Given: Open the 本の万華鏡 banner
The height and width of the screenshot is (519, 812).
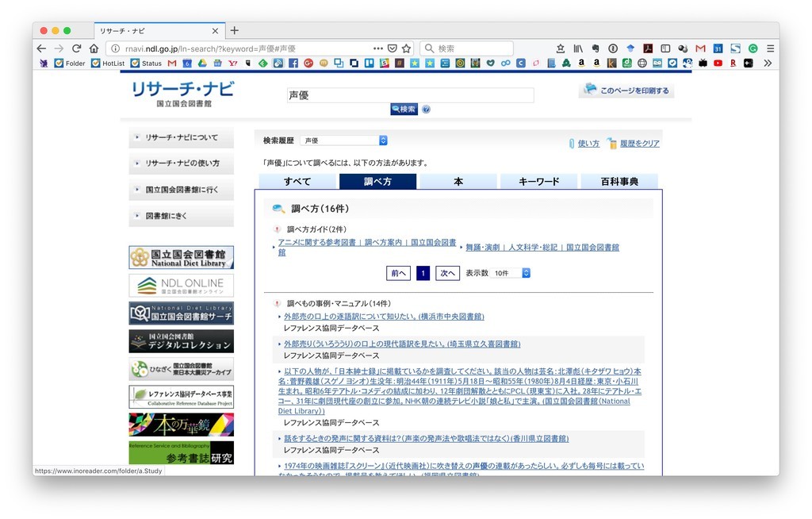Looking at the screenshot, I should pyautogui.click(x=182, y=425).
